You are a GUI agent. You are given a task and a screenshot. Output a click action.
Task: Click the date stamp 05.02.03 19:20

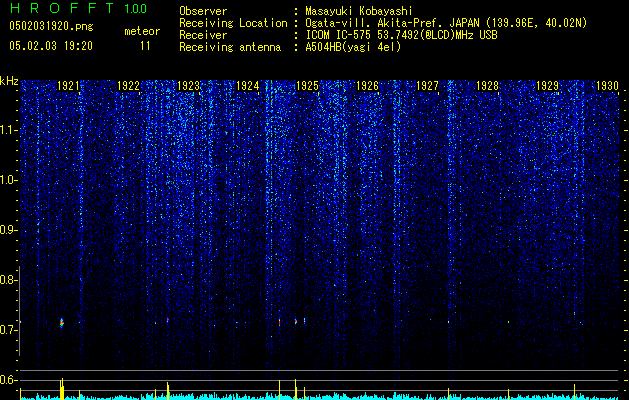(51, 46)
